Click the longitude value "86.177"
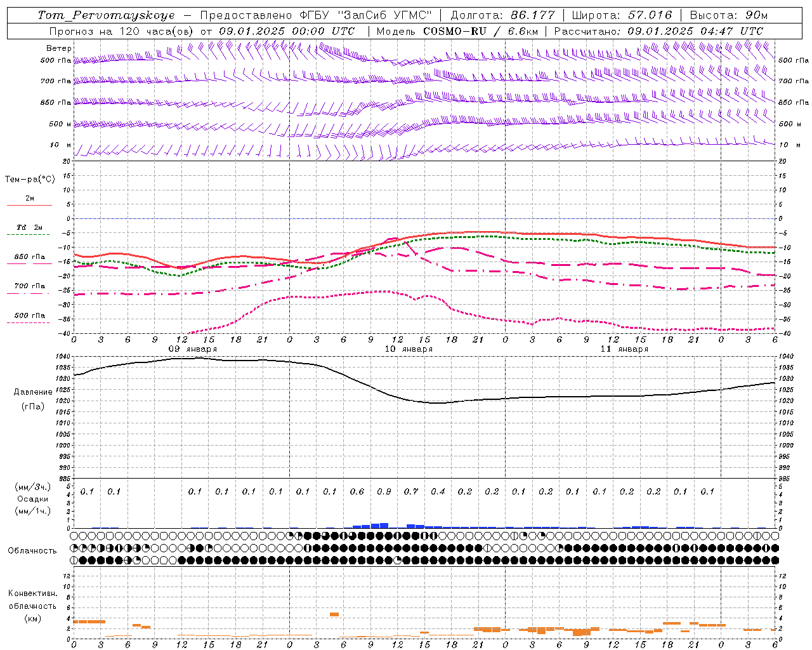 (x=532, y=15)
